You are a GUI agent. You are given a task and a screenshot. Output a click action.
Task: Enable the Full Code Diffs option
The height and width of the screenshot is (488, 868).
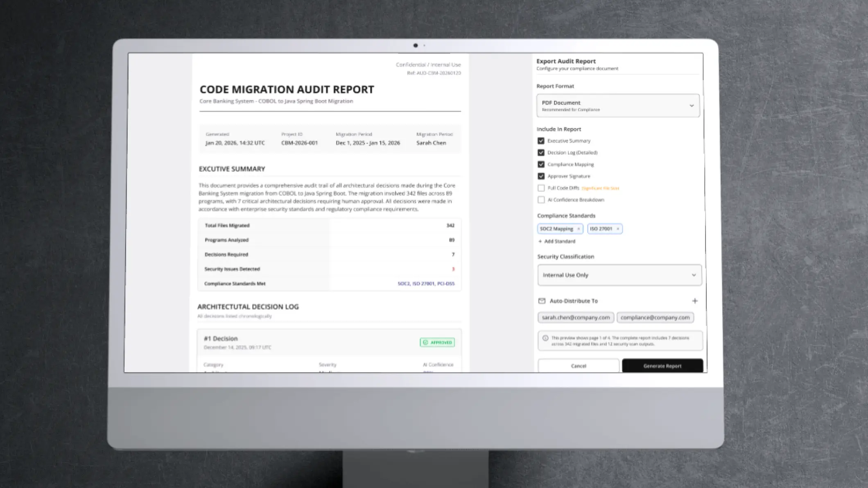541,188
